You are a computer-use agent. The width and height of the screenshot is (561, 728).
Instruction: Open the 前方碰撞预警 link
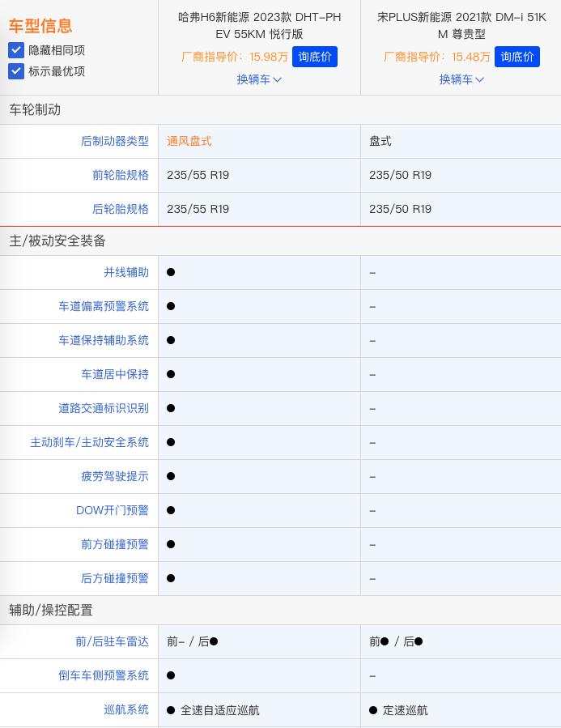click(x=115, y=544)
